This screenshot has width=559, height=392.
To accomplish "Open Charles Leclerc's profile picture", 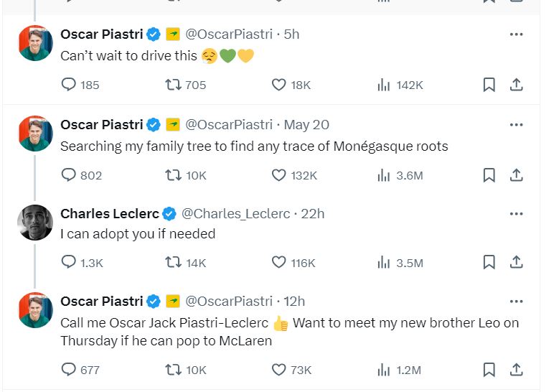I will pos(35,222).
